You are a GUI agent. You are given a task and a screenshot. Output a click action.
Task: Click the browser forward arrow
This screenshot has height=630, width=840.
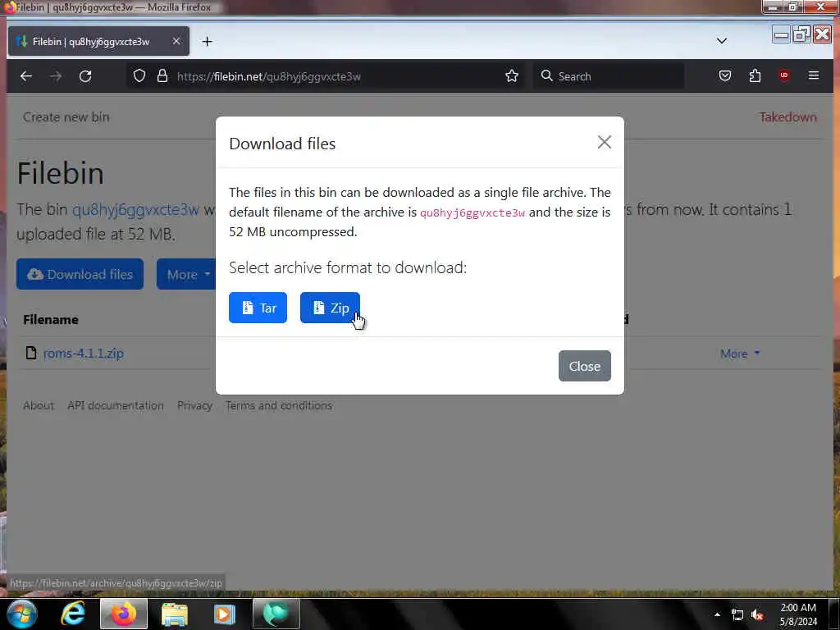(x=56, y=76)
